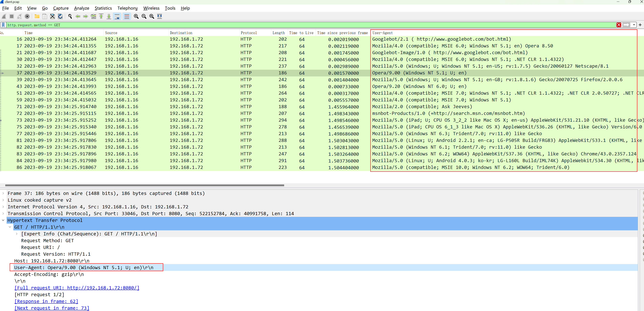Viewport: 644px width, 311px height.
Task: Click the Go to specified packet icon
Action: tap(94, 17)
